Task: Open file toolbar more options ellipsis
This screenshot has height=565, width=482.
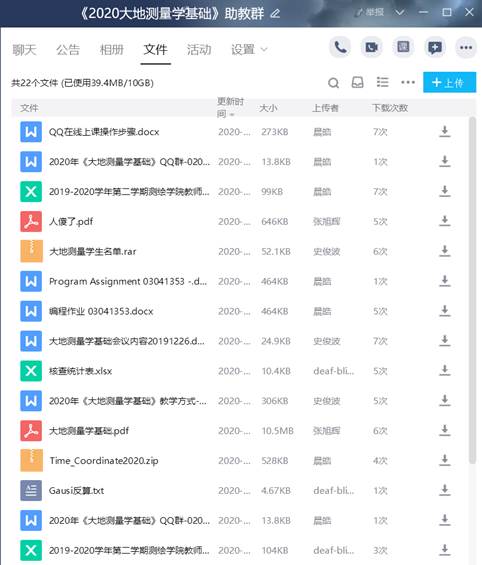Action: coord(408,83)
